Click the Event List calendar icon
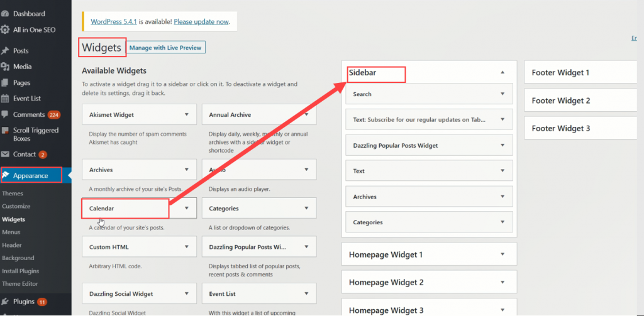The image size is (644, 316). [5, 99]
